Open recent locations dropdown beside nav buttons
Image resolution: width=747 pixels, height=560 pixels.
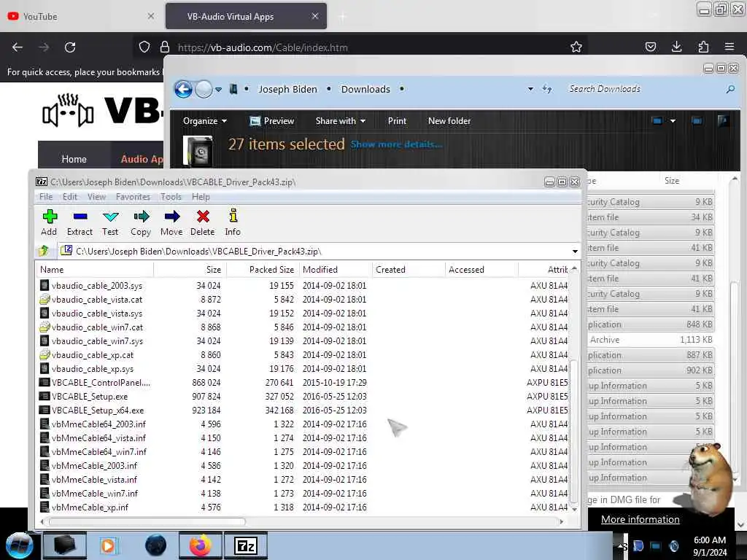pos(218,89)
